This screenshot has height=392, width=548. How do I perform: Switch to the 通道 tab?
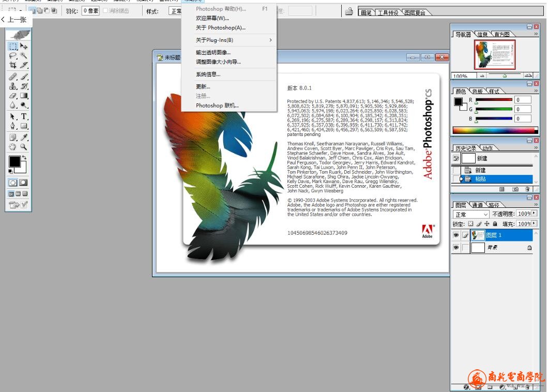477,205
